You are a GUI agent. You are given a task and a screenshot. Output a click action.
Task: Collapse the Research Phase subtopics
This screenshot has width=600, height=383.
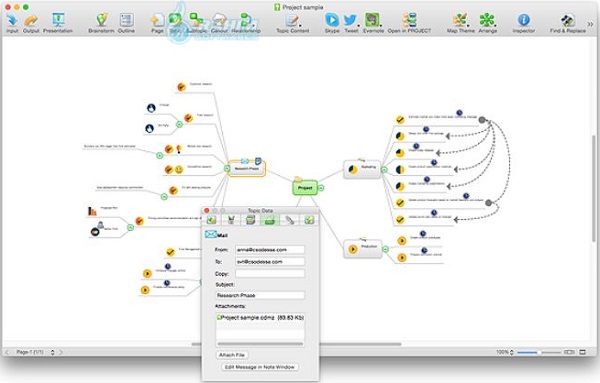pyautogui.click(x=227, y=168)
